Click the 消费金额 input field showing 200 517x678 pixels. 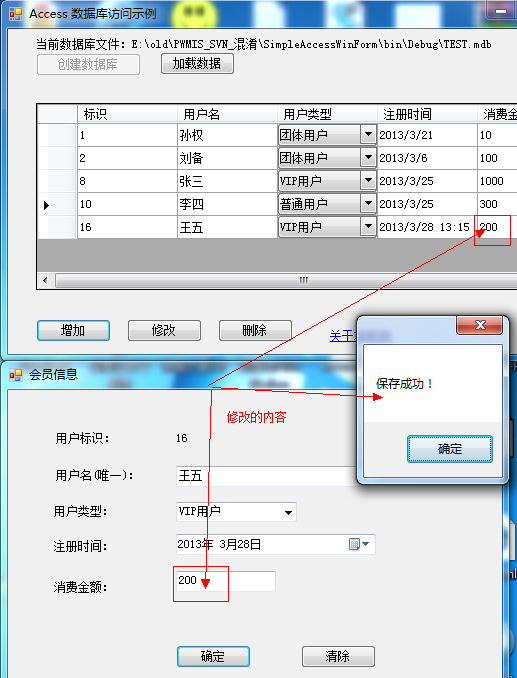point(226,581)
